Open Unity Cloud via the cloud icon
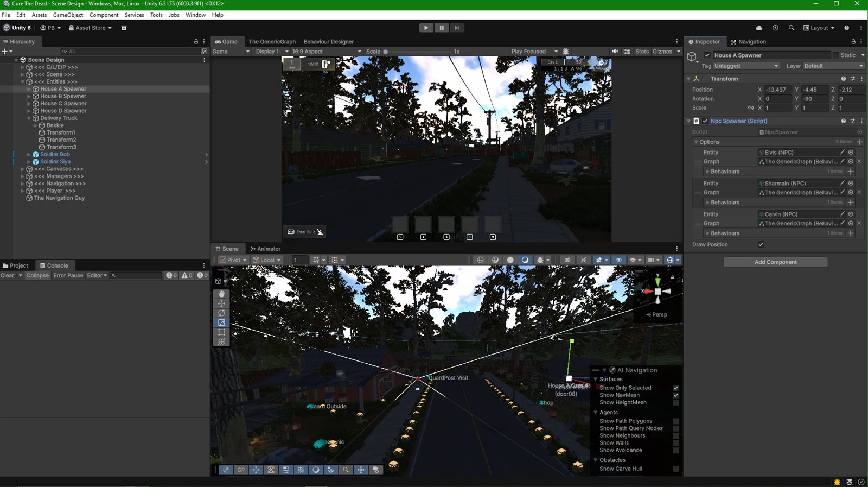This screenshot has width=868, height=487. (759, 28)
